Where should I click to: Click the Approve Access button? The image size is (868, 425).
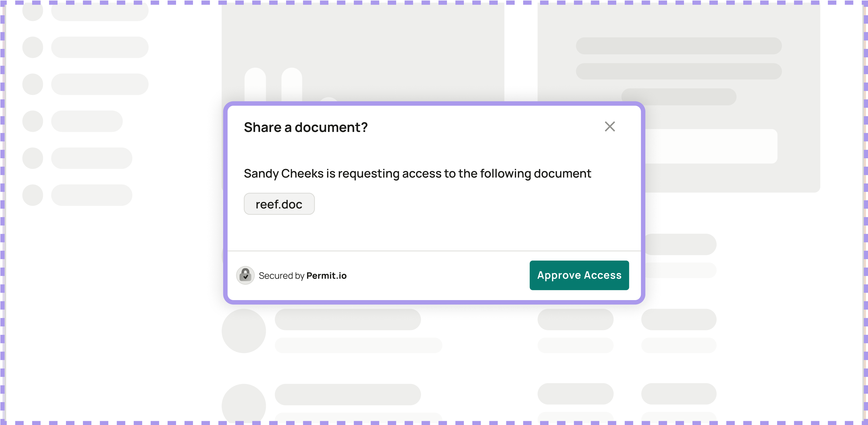click(x=579, y=275)
